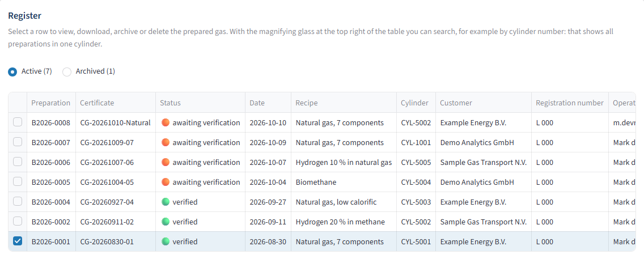
Task: Click awaiting verification text for B2026-0008
Action: (x=206, y=122)
